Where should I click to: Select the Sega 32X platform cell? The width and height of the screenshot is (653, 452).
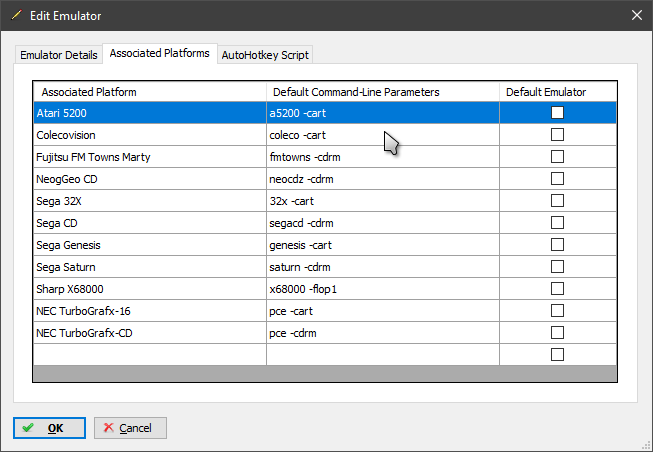point(150,201)
